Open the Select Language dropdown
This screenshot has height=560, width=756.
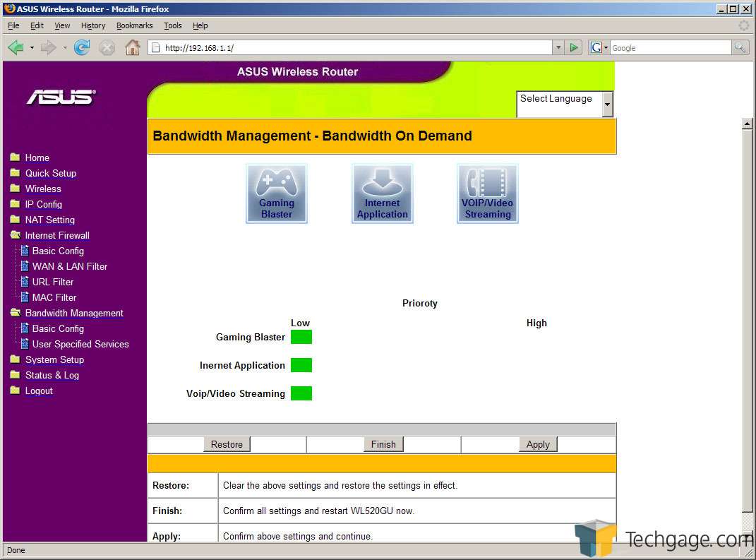tap(564, 104)
